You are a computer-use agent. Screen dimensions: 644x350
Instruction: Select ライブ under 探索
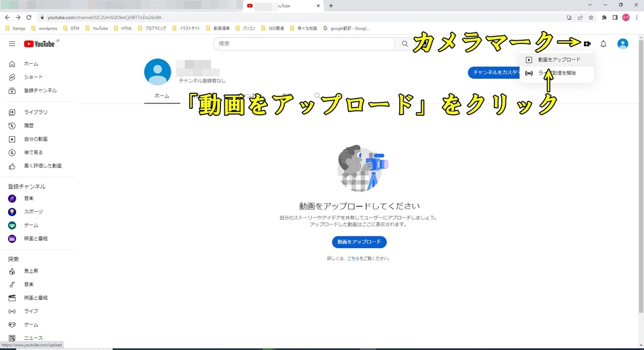[30, 311]
